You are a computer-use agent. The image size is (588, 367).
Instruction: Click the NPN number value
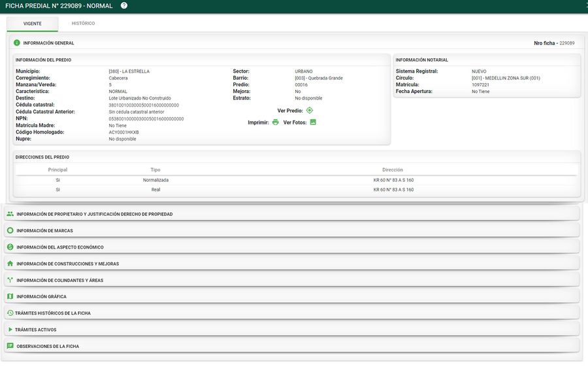coord(146,118)
